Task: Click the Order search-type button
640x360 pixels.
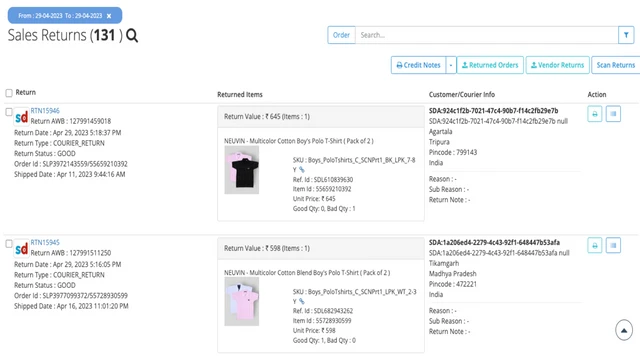Action: coord(341,35)
